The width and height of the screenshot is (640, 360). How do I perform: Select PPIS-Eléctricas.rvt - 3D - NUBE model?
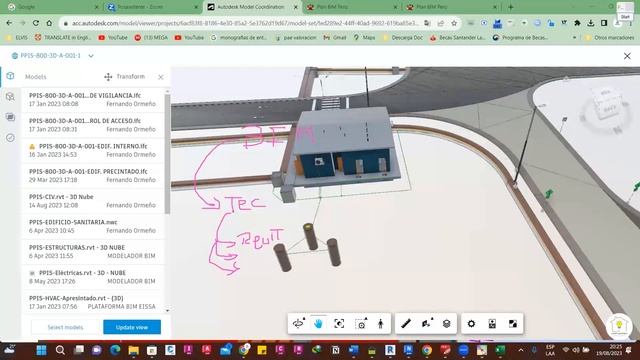tap(93, 277)
